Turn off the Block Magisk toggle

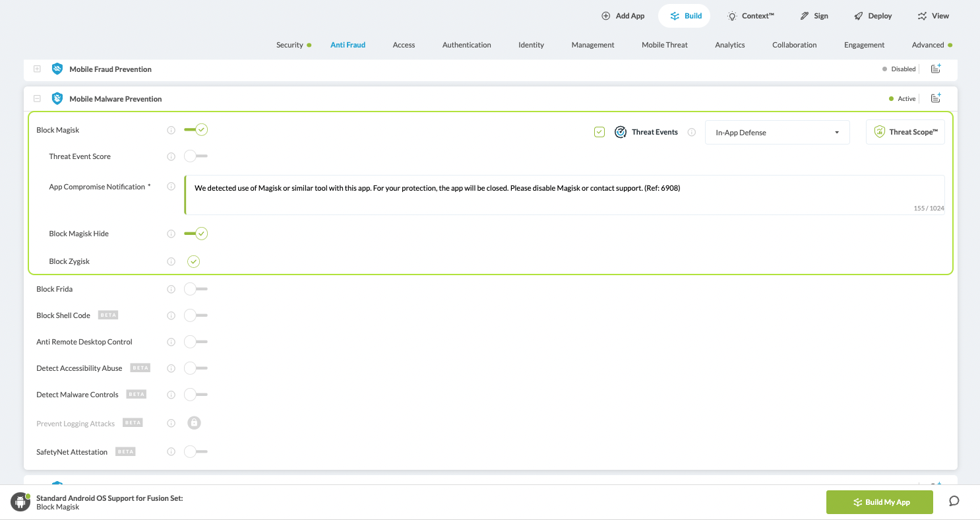pyautogui.click(x=196, y=130)
